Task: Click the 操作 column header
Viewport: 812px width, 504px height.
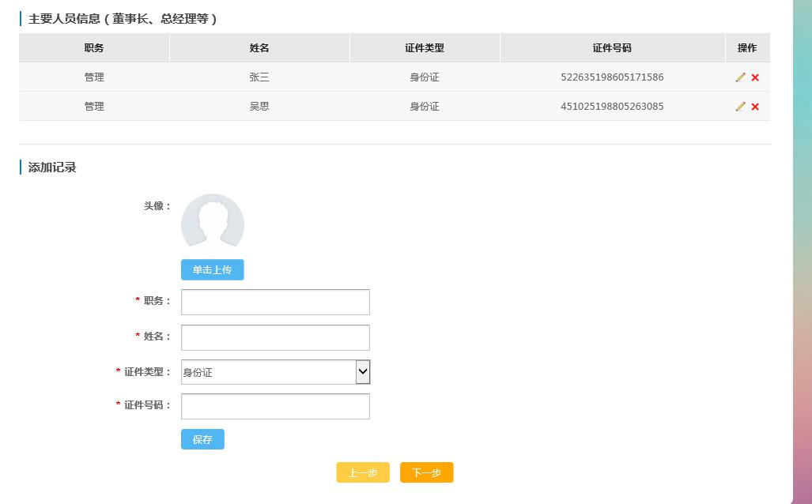Action: (x=747, y=48)
